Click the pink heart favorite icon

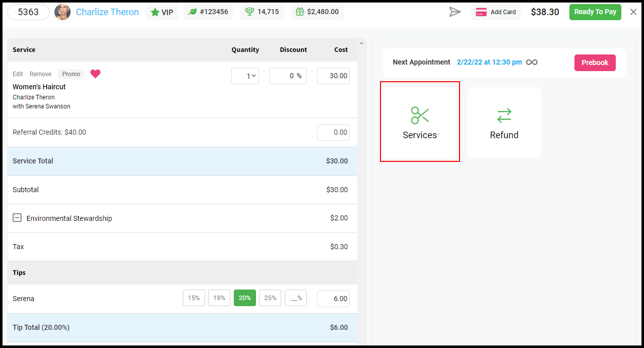point(95,74)
